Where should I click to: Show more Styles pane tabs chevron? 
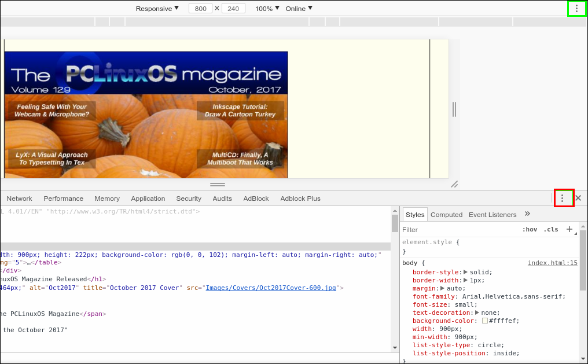click(527, 214)
